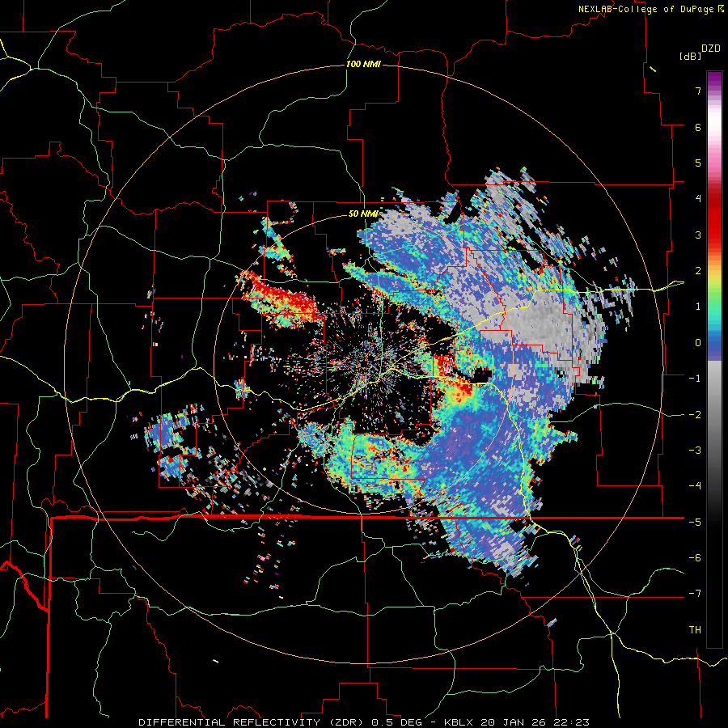Click the [dB] unit label
Image resolution: width=728 pixels, height=728 pixels.
690,56
